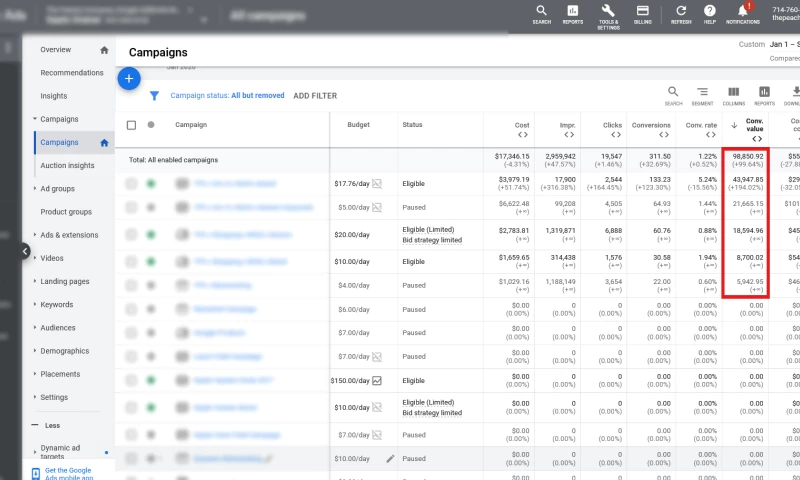Check the box for the $17.76/day campaign row
The width and height of the screenshot is (800, 480).
pyautogui.click(x=131, y=184)
